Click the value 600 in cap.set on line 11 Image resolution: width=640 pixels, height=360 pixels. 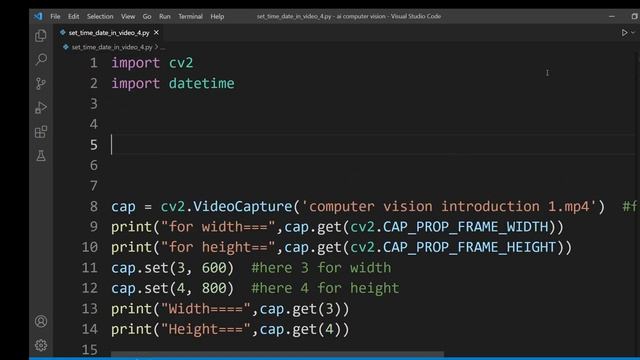[x=214, y=268]
